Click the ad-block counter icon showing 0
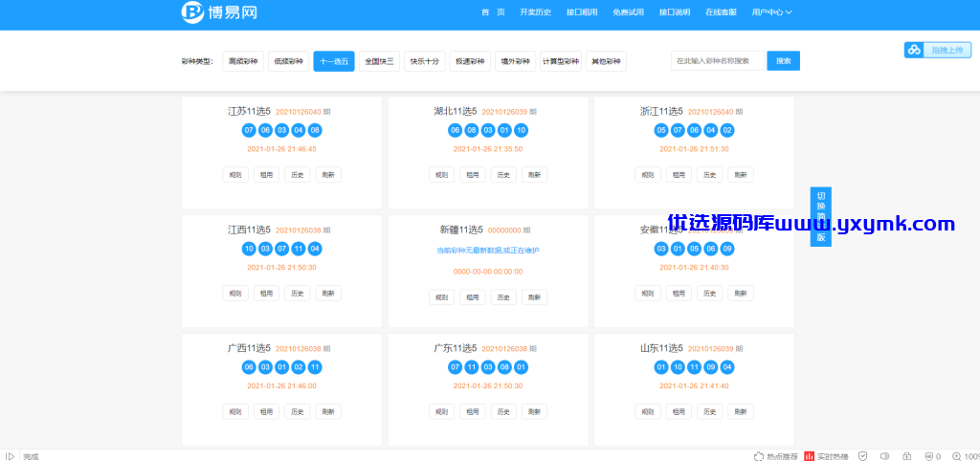The image size is (980, 461). click(x=932, y=456)
